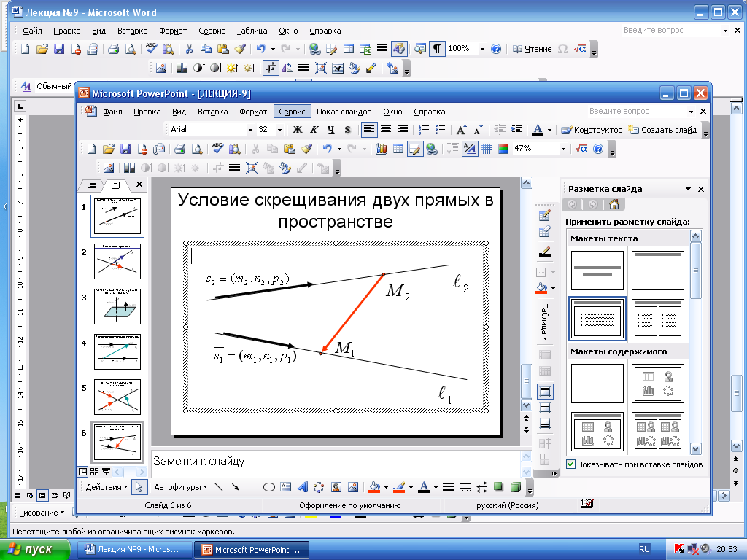Click the open folder icon in PowerPoint

(109, 149)
